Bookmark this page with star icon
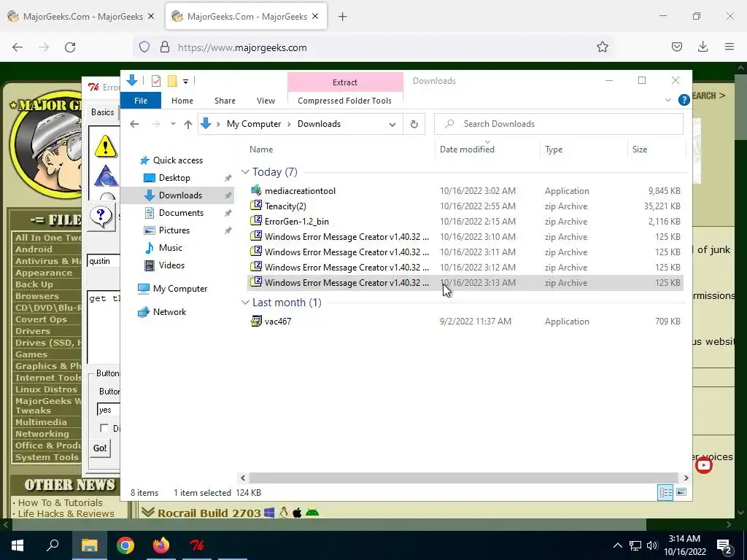 602,47
